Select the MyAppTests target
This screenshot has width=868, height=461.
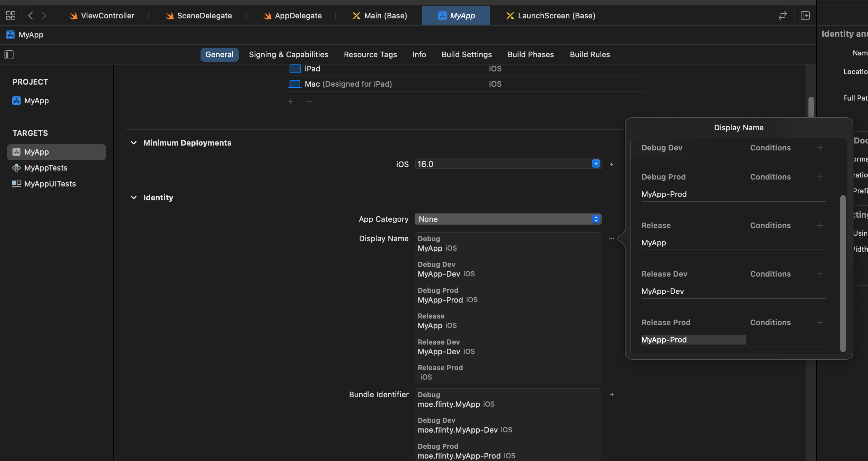tap(46, 168)
